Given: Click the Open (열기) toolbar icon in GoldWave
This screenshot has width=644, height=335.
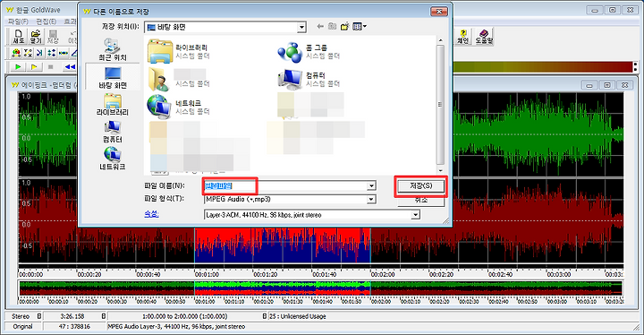Looking at the screenshot, I should (x=36, y=37).
